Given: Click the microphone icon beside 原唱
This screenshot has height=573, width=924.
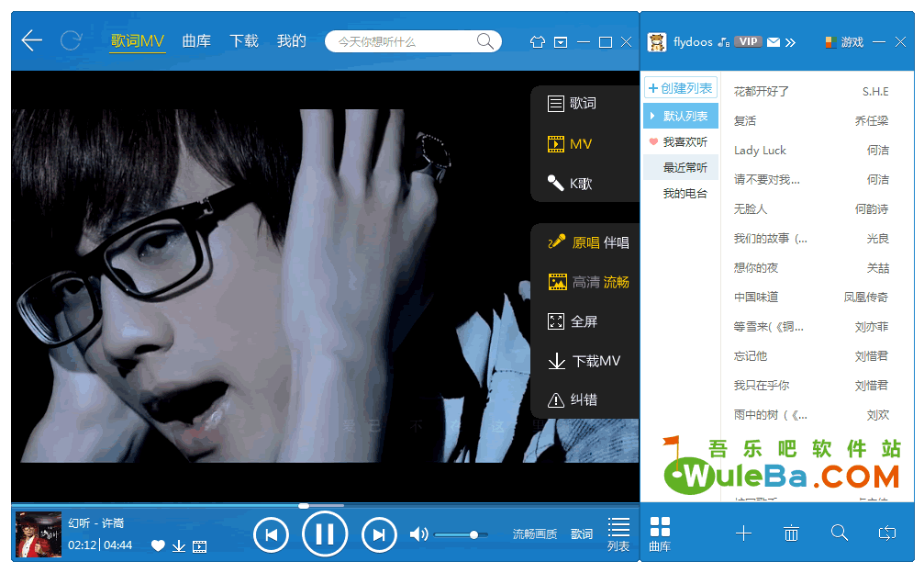Looking at the screenshot, I should tap(557, 242).
